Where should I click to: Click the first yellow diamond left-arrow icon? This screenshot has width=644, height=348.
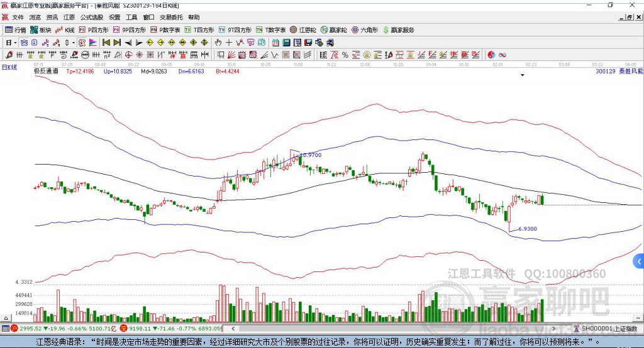click(x=150, y=43)
